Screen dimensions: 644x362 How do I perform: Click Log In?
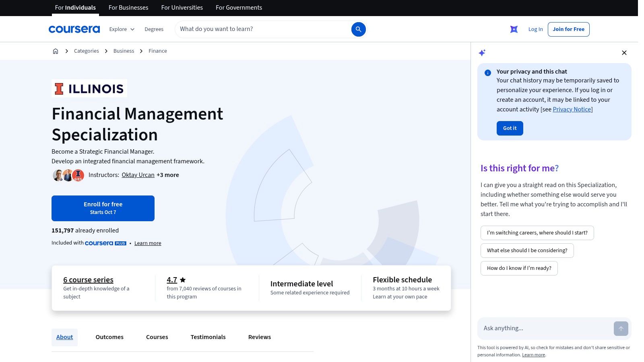[535, 29]
